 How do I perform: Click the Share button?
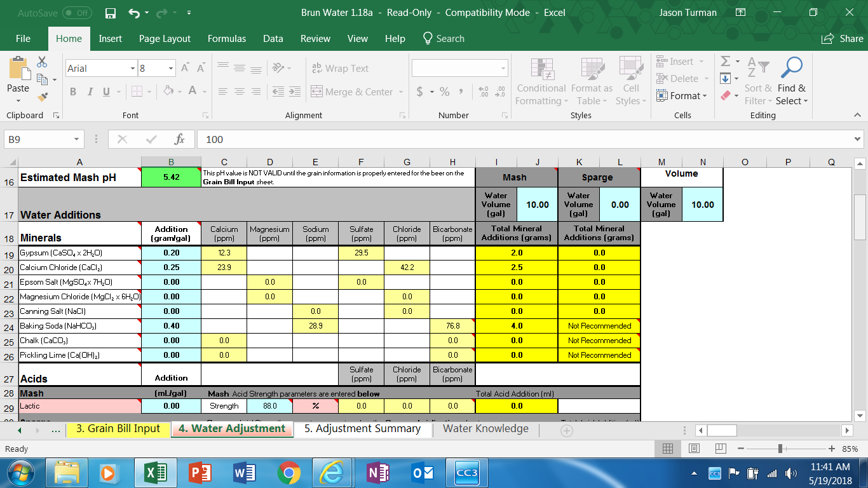[843, 39]
